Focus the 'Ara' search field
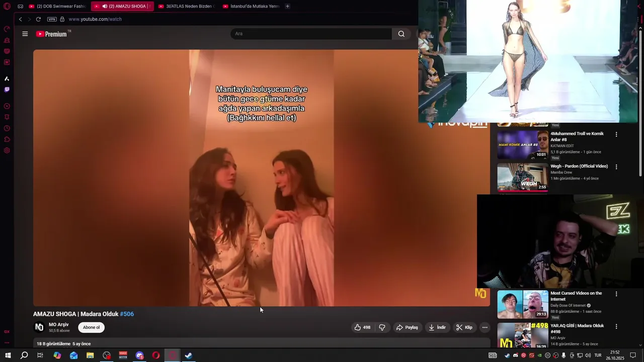Screen dimensions: 644x362 click(x=311, y=34)
